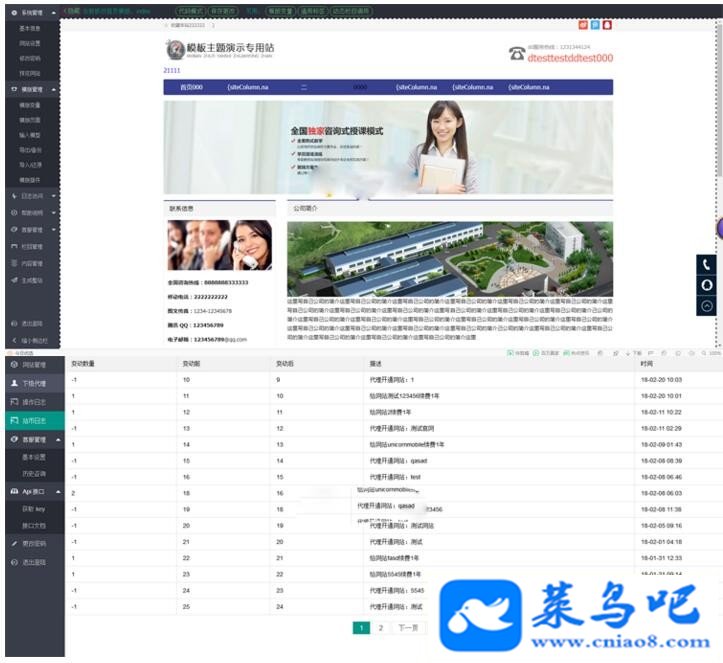
Task: Click the 栏目管理 folder icon
Action: tap(14, 247)
